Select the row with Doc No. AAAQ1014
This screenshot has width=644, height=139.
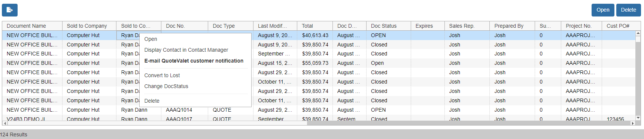319,110
